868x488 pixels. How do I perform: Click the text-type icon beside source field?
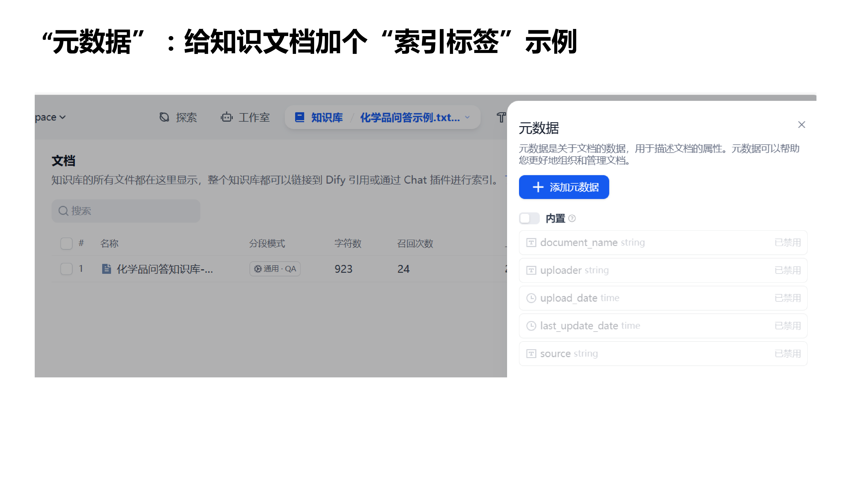[x=531, y=353]
